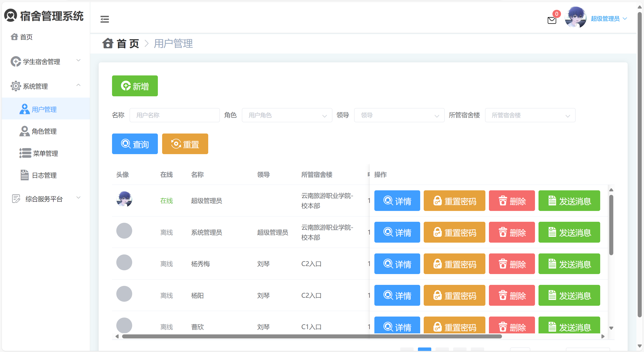Click the 宿舍管理系统 logo icon
The image size is (644, 352).
[11, 16]
